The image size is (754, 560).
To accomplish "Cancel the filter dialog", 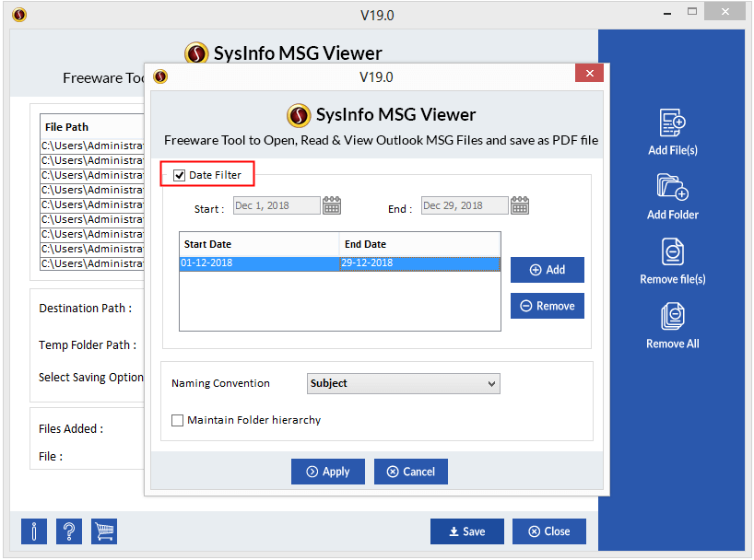I will [x=411, y=472].
